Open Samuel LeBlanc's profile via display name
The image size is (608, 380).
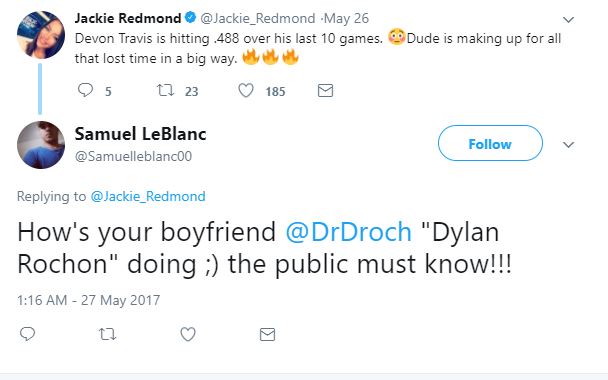pyautogui.click(x=140, y=134)
